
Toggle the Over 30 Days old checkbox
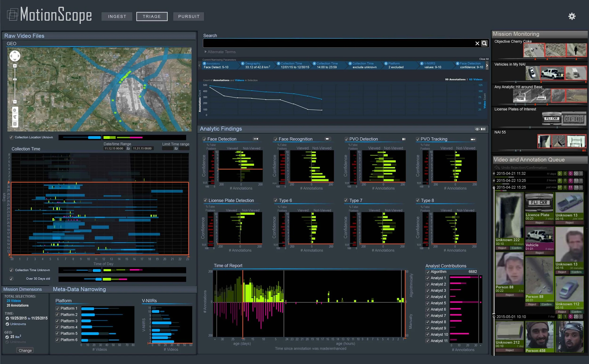pos(11,279)
